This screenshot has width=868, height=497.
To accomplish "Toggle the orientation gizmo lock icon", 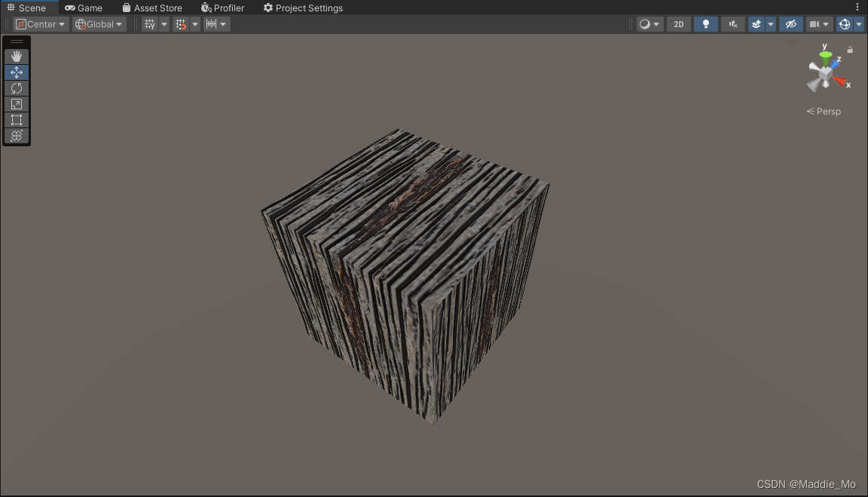I will pyautogui.click(x=850, y=50).
